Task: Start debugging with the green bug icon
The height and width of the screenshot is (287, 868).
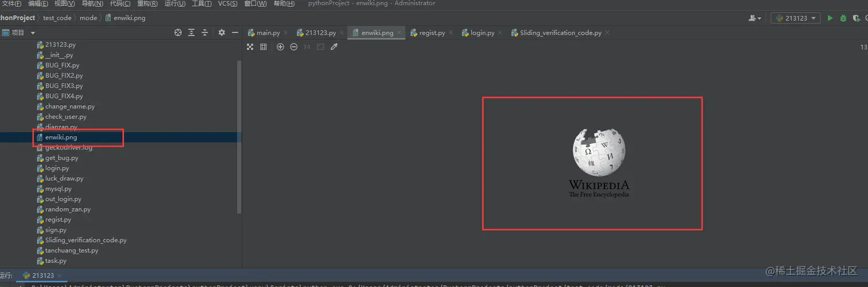Action: click(843, 18)
